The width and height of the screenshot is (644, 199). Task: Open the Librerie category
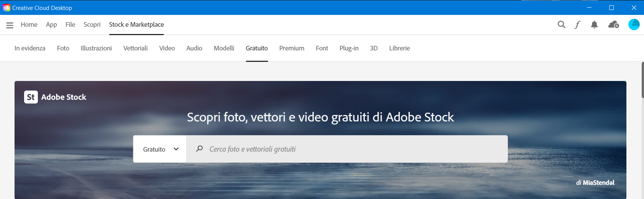coord(400,48)
